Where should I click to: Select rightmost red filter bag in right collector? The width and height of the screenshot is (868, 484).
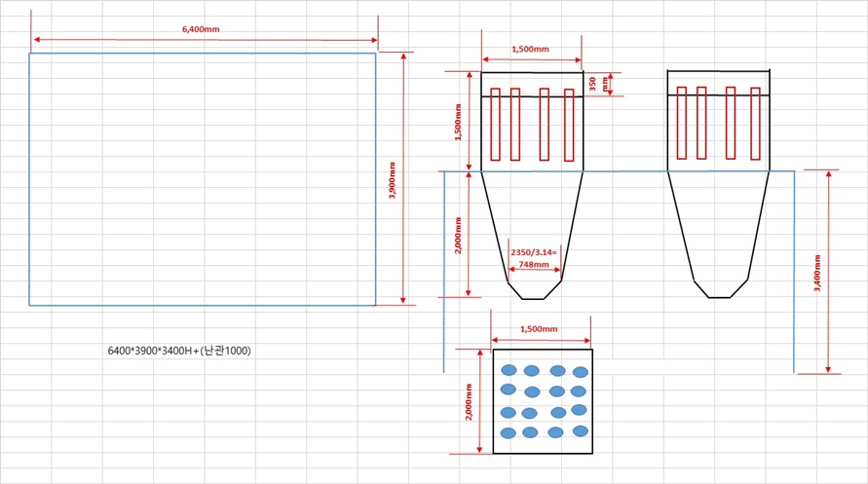[755, 123]
